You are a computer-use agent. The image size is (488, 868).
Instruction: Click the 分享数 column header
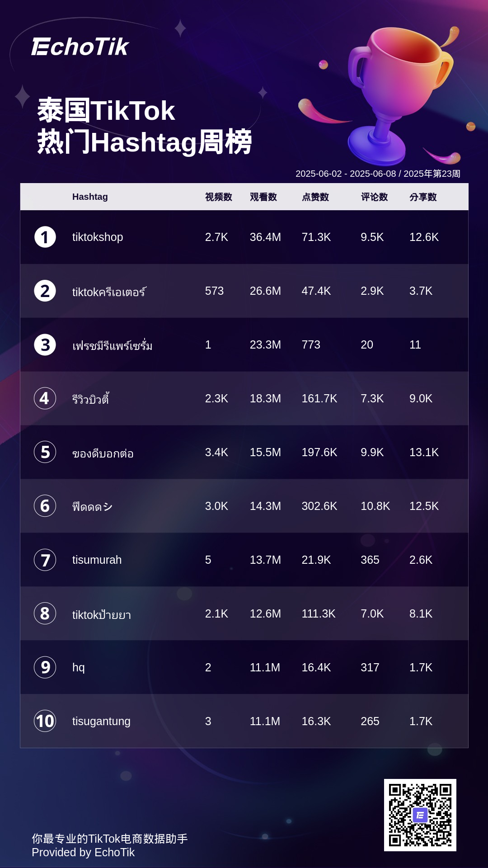click(423, 197)
